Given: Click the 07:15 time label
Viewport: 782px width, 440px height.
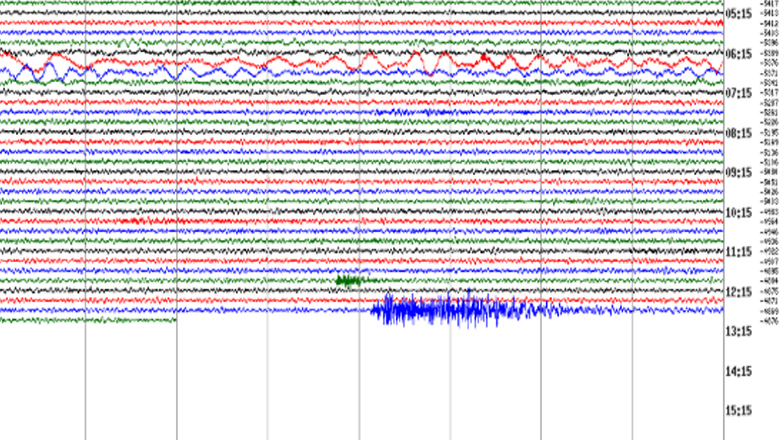Looking at the screenshot, I should [x=738, y=93].
